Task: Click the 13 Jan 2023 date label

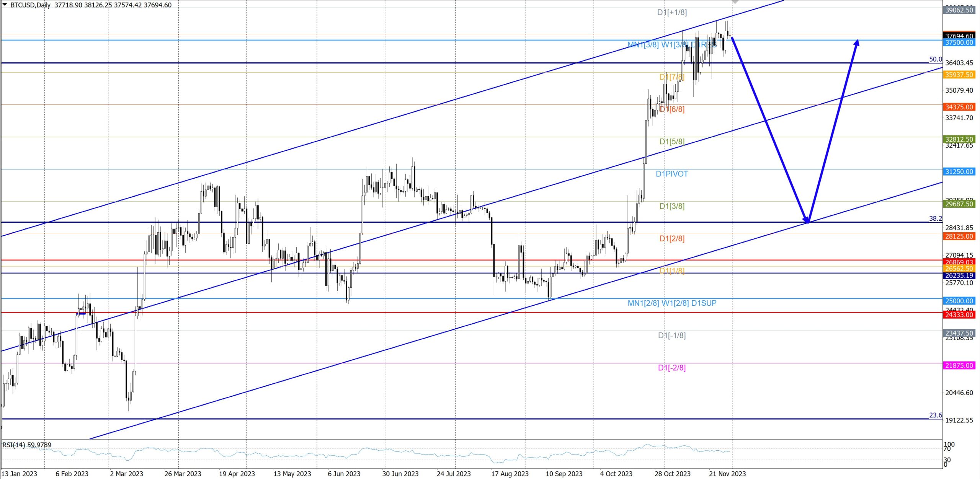Action: pyautogui.click(x=19, y=474)
